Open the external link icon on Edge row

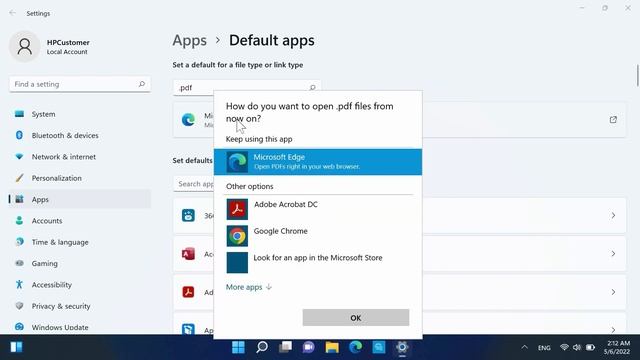click(x=613, y=120)
